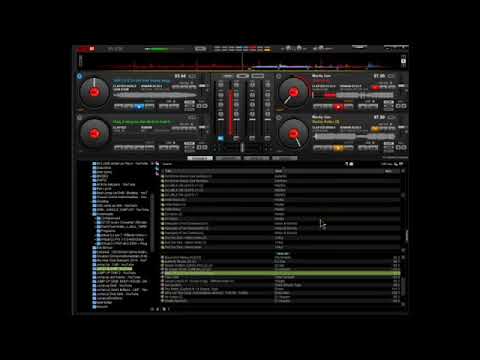Click the rhythm waveform display at the top
The width and height of the screenshot is (480, 360).
pos(242,62)
